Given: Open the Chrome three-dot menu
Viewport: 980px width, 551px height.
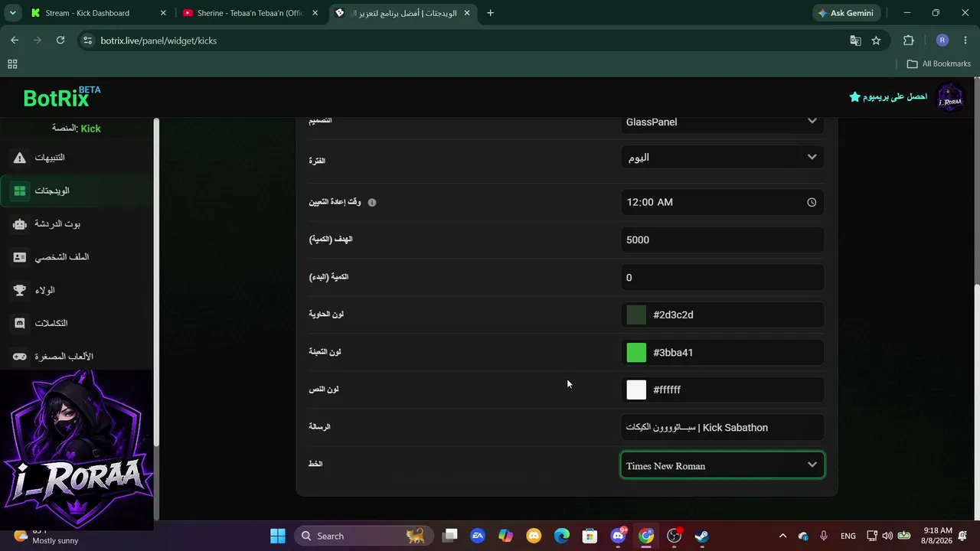Looking at the screenshot, I should pyautogui.click(x=966, y=41).
